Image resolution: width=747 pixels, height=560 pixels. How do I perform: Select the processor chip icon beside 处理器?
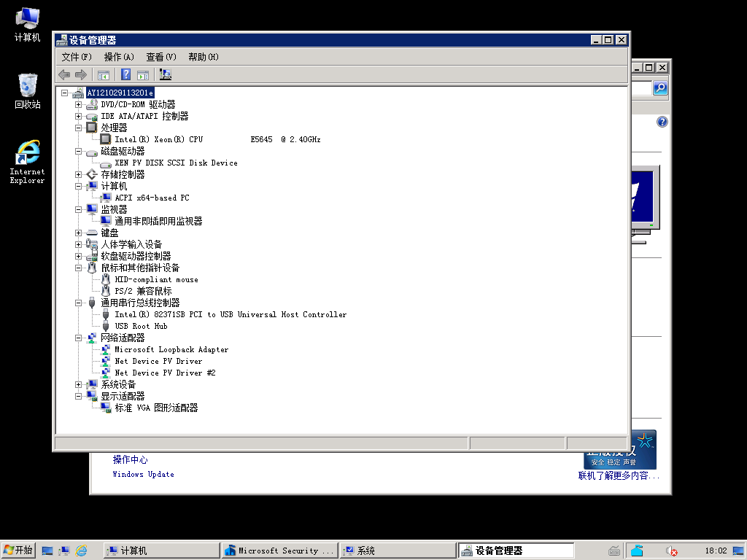pos(91,128)
